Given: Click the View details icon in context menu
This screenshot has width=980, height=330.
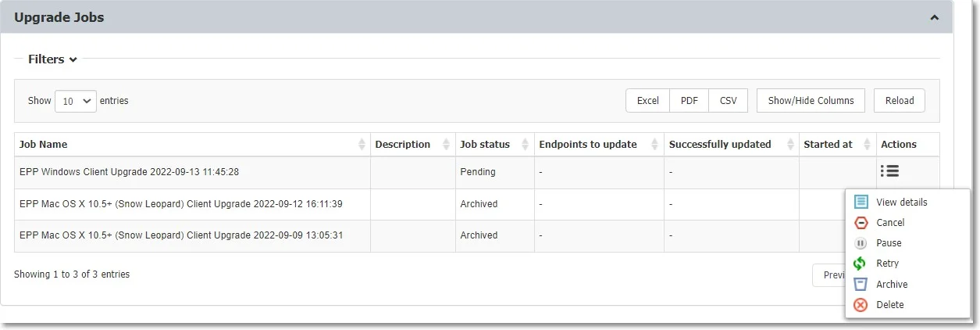Looking at the screenshot, I should tap(861, 202).
